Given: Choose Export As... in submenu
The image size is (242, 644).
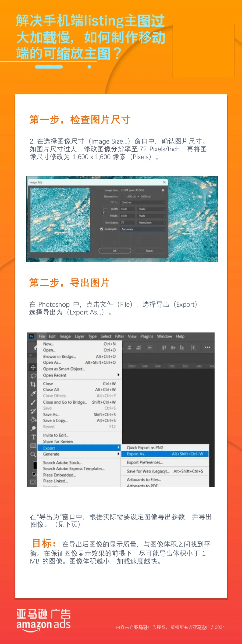Looking at the screenshot, I should point(165,454).
